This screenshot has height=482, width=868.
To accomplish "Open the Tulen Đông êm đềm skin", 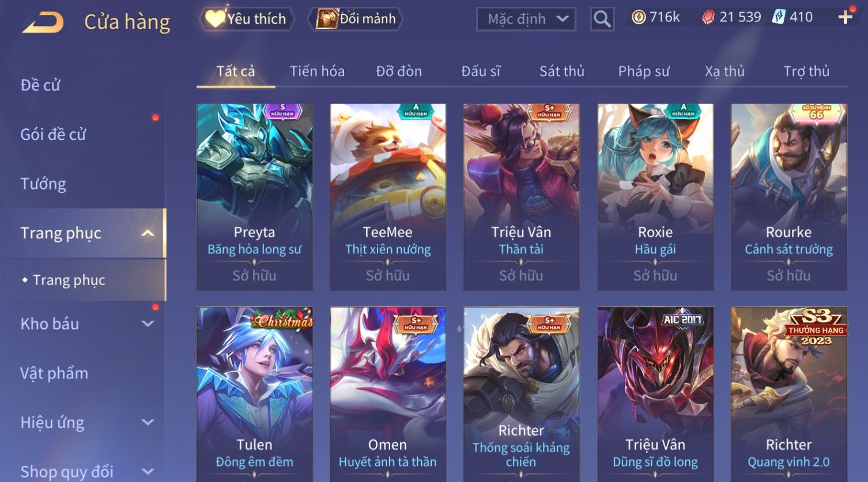I will click(255, 394).
